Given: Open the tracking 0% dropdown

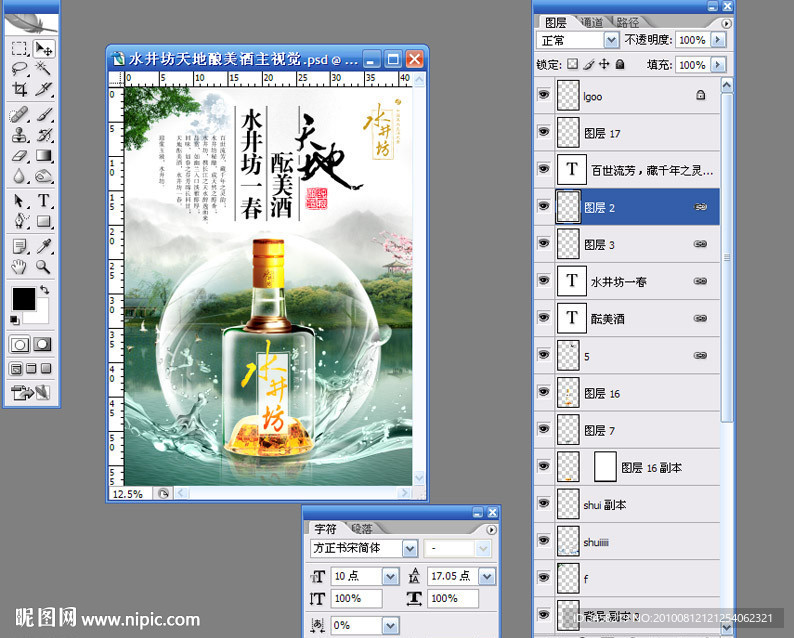Looking at the screenshot, I should [x=390, y=625].
